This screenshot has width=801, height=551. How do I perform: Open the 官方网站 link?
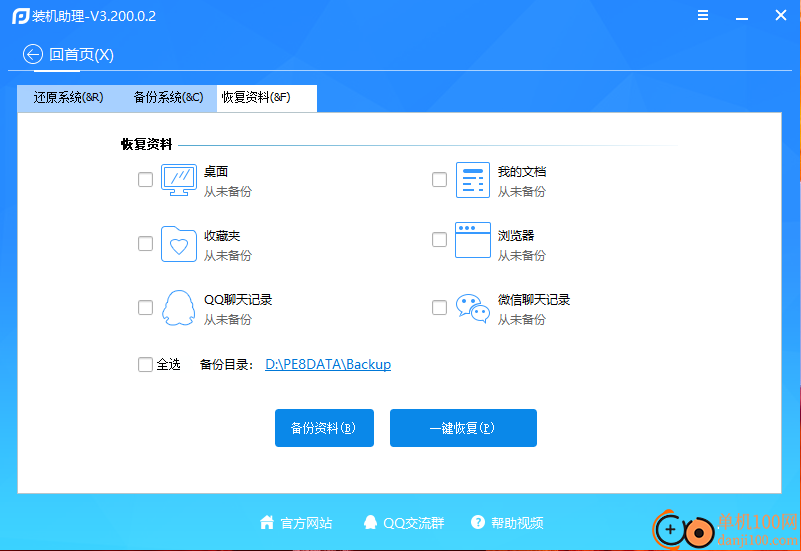[307, 523]
